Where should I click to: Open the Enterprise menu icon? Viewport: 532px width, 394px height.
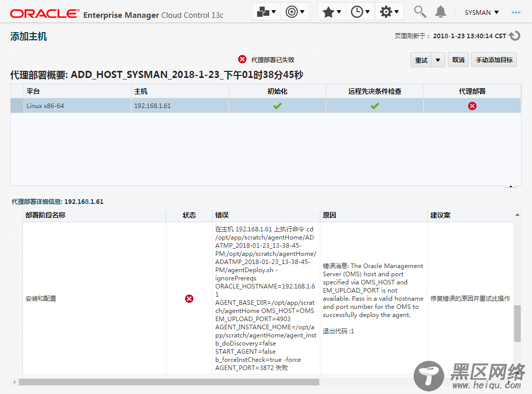(x=266, y=12)
